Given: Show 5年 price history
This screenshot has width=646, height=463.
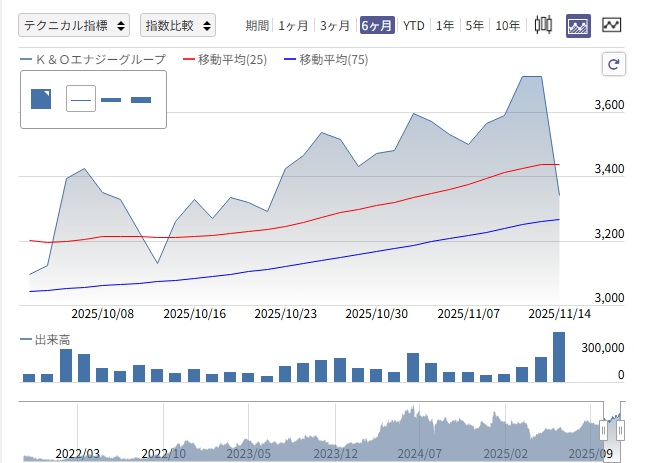Looking at the screenshot, I should (x=474, y=26).
